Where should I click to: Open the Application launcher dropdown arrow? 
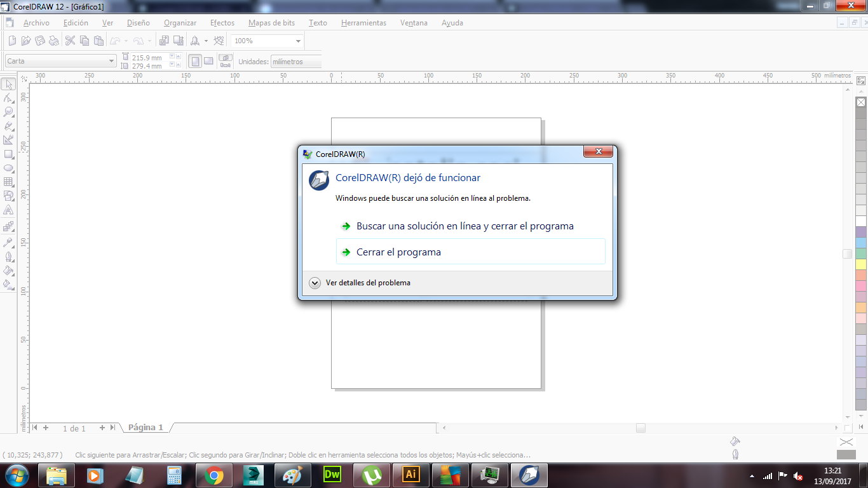pos(206,41)
